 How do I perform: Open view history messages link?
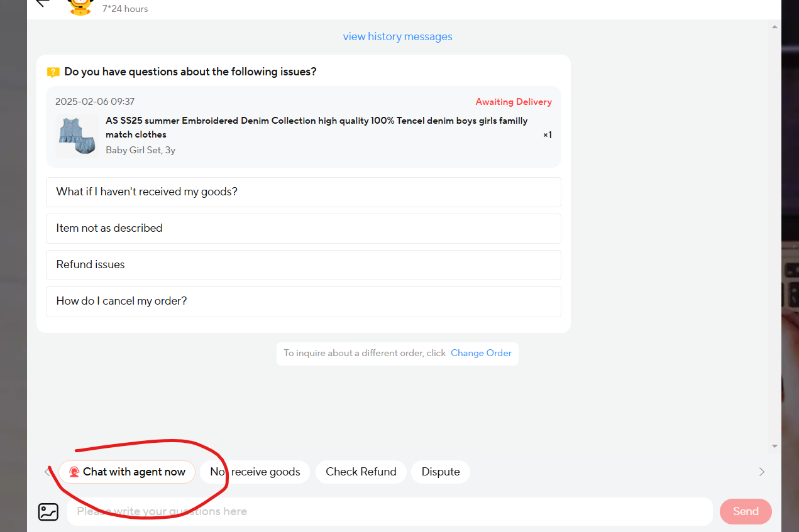click(x=397, y=36)
